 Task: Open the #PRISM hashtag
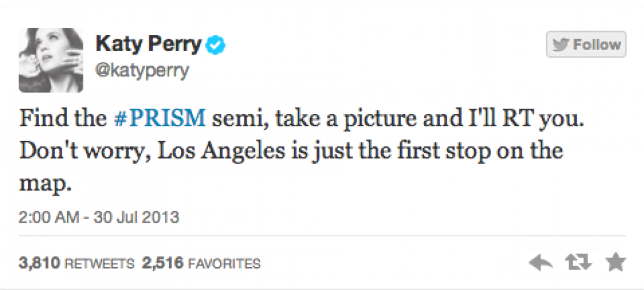pyautogui.click(x=158, y=117)
